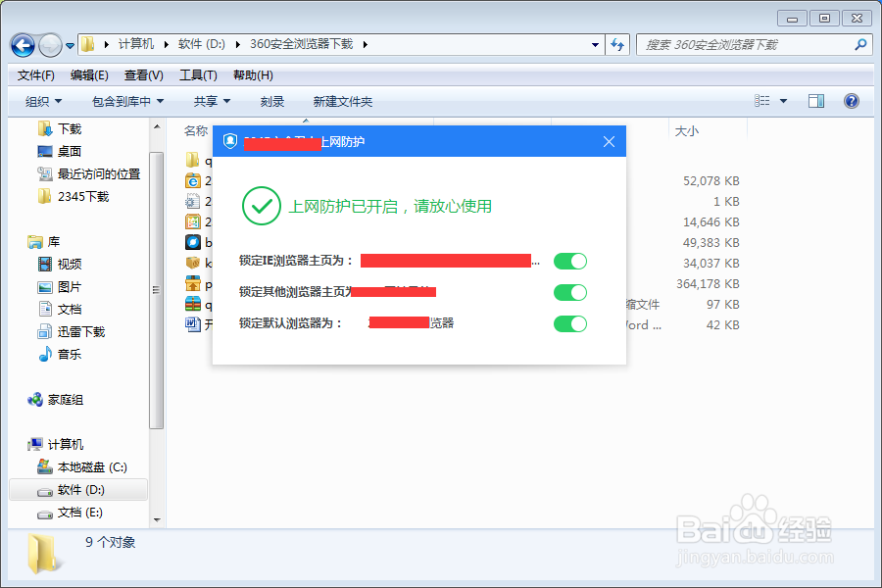Click the Back navigation arrow
The height and width of the screenshot is (588, 882).
click(24, 46)
